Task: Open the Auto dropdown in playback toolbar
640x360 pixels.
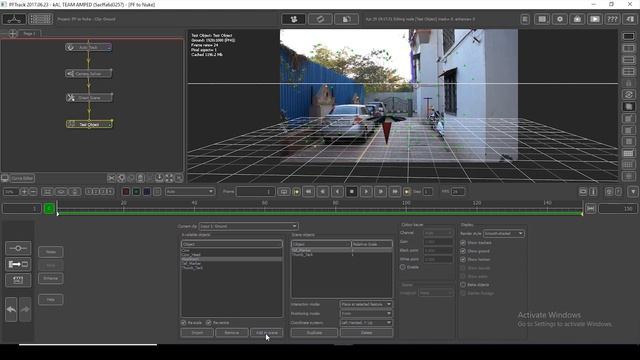Action: (190, 191)
